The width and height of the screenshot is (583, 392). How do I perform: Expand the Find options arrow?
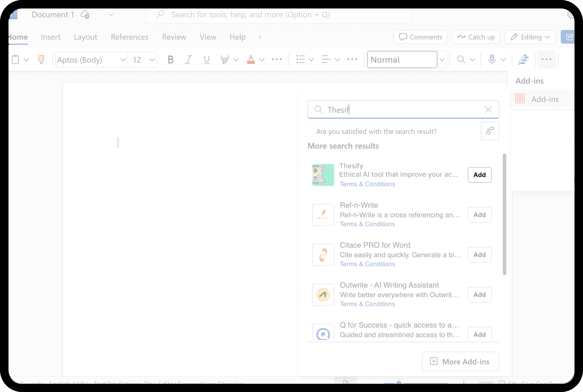472,60
